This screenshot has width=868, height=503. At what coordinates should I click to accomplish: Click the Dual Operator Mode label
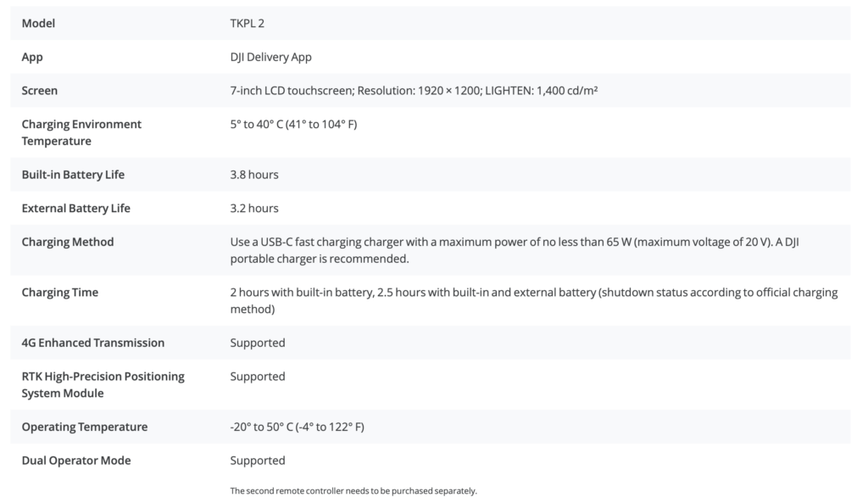point(76,461)
